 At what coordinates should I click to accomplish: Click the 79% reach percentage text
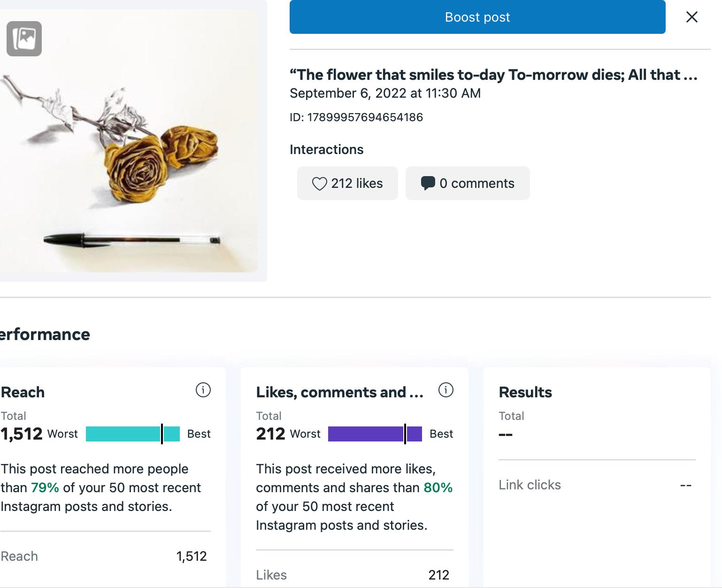(x=45, y=487)
